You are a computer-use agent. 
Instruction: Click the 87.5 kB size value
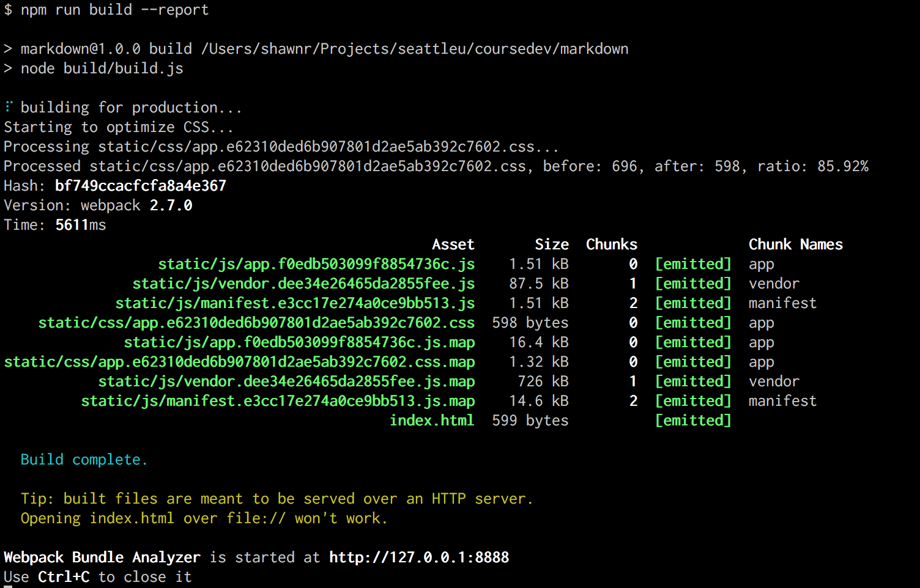pyautogui.click(x=538, y=284)
